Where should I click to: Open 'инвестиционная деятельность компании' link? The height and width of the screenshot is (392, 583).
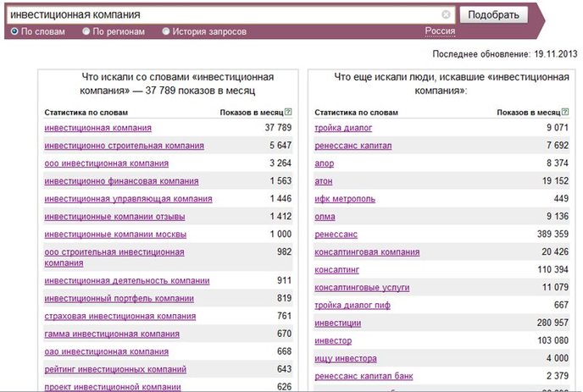(x=127, y=281)
